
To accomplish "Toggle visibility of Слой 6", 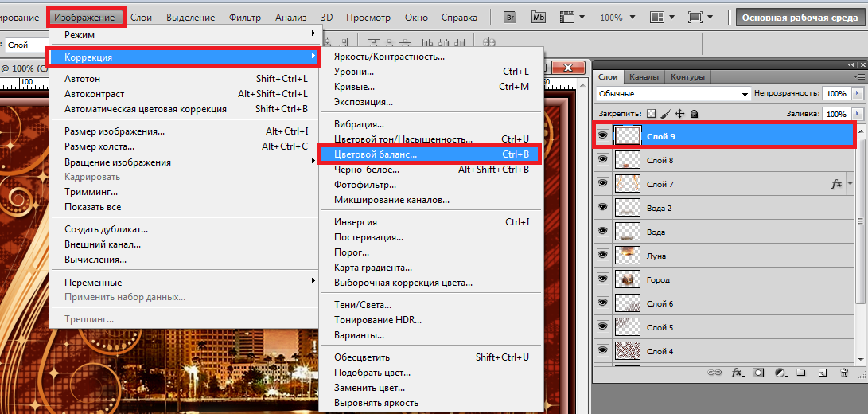I will tap(603, 303).
